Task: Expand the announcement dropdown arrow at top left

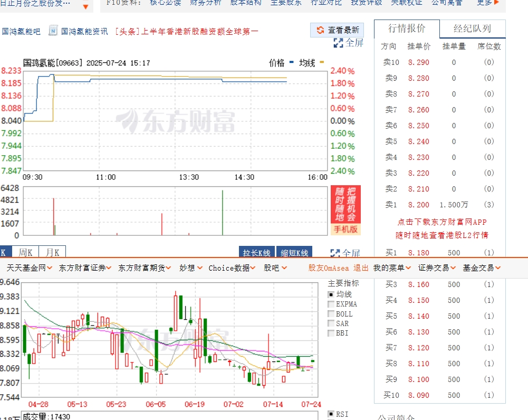Action: 85,6
